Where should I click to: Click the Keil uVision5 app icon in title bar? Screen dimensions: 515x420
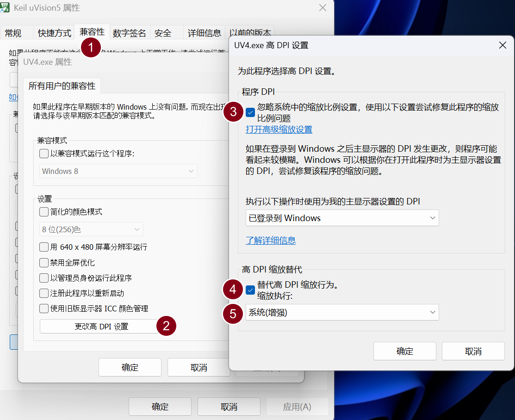point(5,7)
